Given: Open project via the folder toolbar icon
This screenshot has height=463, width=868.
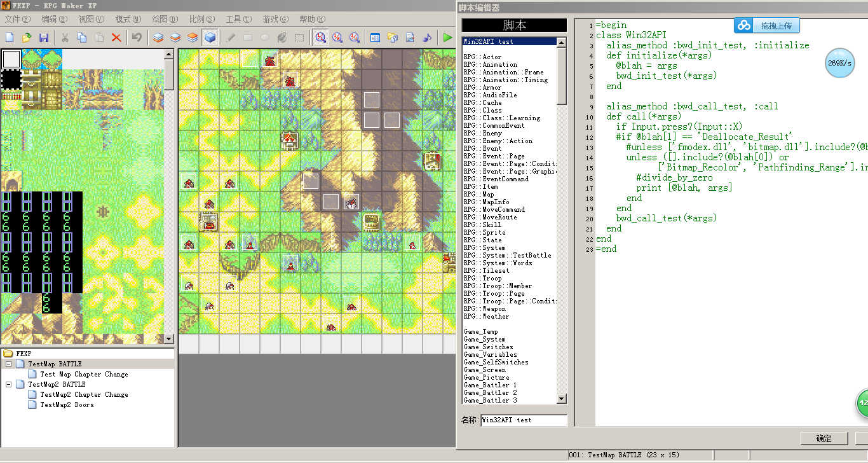Looking at the screenshot, I should (27, 38).
